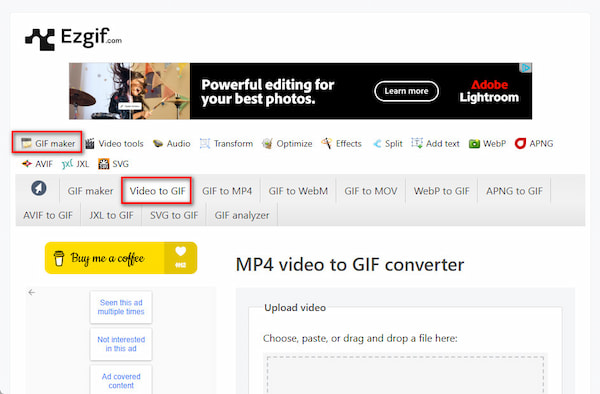
Task: Click the APNG red icon
Action: tap(520, 143)
